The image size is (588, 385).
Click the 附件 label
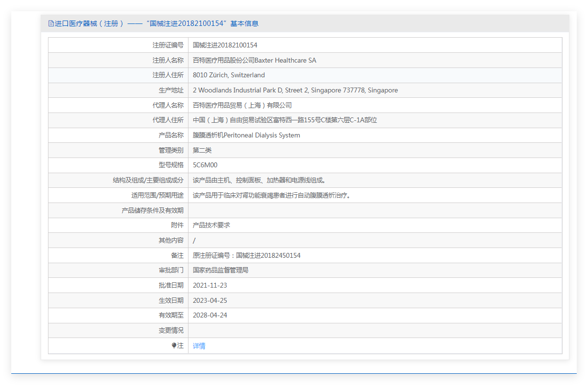pos(178,225)
